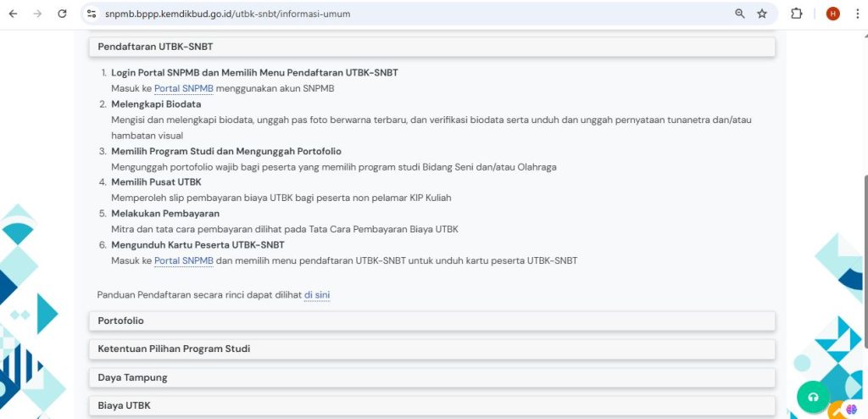Click the zoom magnifier icon in address bar

tap(739, 14)
